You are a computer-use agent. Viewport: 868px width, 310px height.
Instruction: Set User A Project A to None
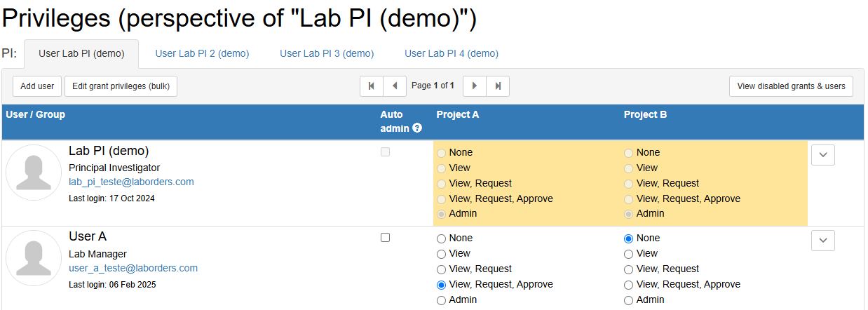coord(441,238)
